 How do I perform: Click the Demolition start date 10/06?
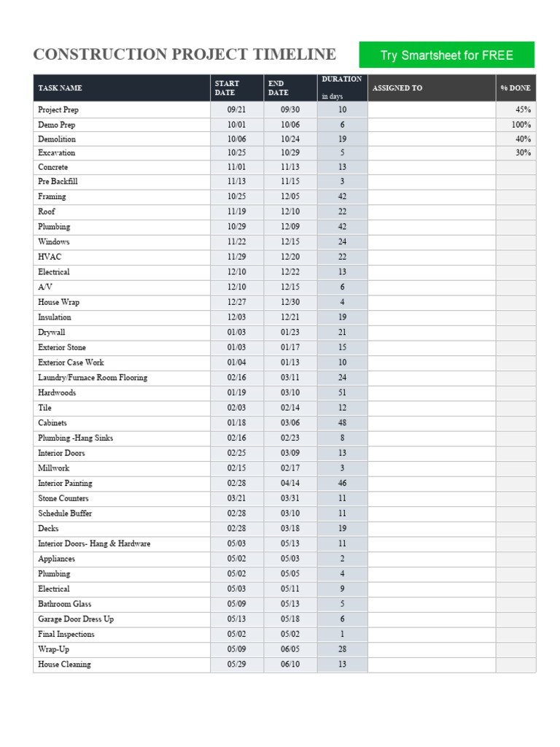coord(237,139)
